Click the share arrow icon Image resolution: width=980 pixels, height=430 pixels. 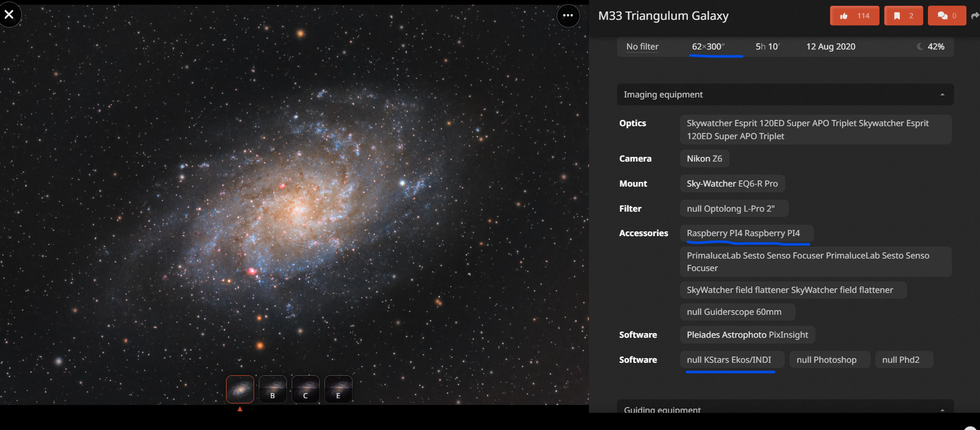click(x=975, y=16)
